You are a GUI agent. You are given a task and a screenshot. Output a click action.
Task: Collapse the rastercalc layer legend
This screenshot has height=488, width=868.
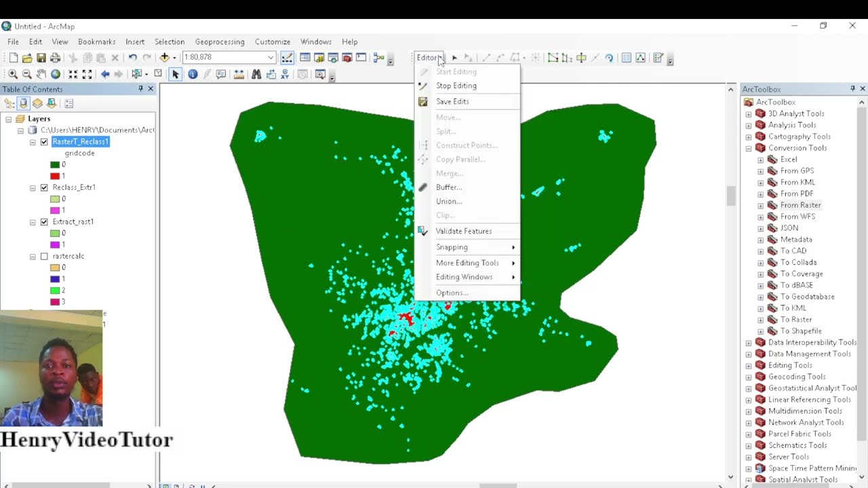tap(33, 257)
